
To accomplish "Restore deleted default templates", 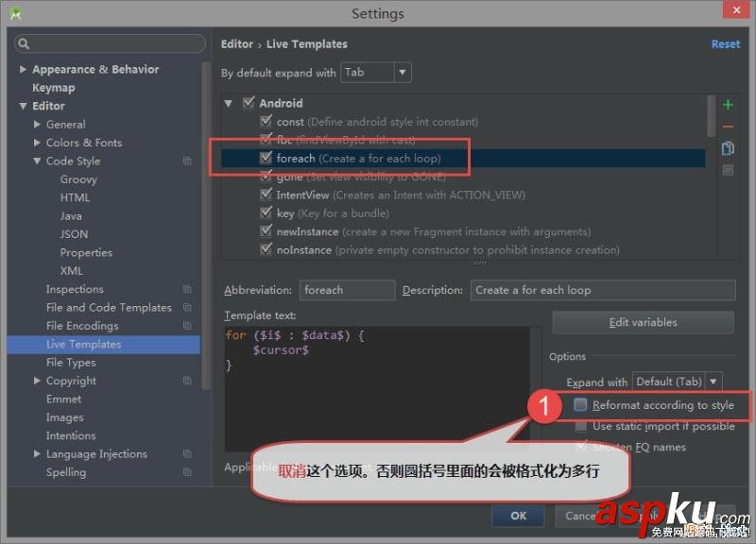I will click(x=728, y=169).
